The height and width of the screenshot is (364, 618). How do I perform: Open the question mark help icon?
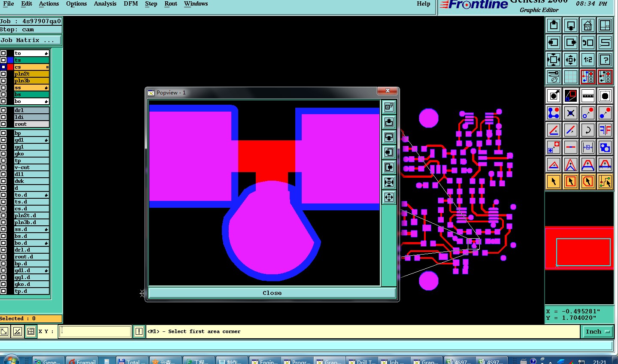click(x=605, y=60)
